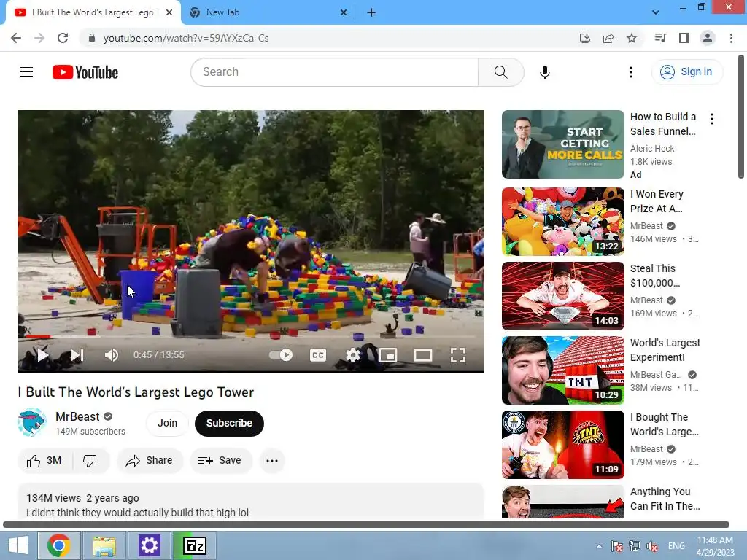Click the horizontal scrollbar
This screenshot has height=560, width=747.
(x=366, y=525)
